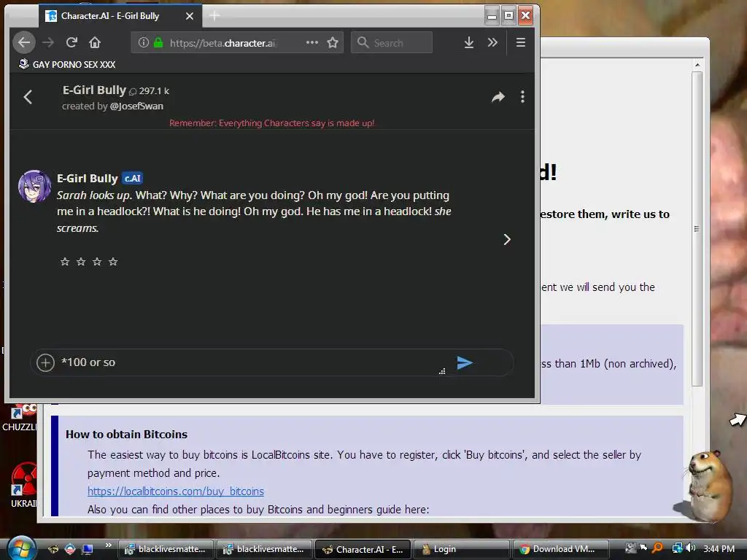Open a new browser tab
Image resolution: width=747 pixels, height=560 pixels.
tap(214, 16)
